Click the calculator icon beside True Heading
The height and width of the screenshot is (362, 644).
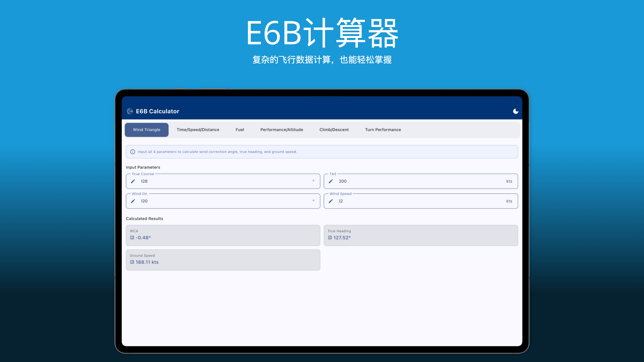330,238
